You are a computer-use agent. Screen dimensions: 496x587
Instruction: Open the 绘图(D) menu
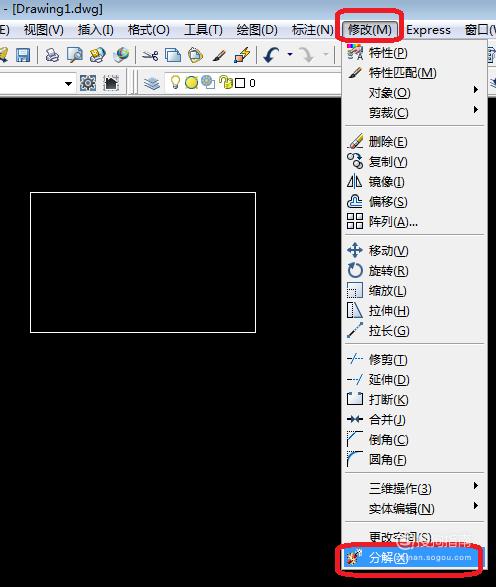257,30
